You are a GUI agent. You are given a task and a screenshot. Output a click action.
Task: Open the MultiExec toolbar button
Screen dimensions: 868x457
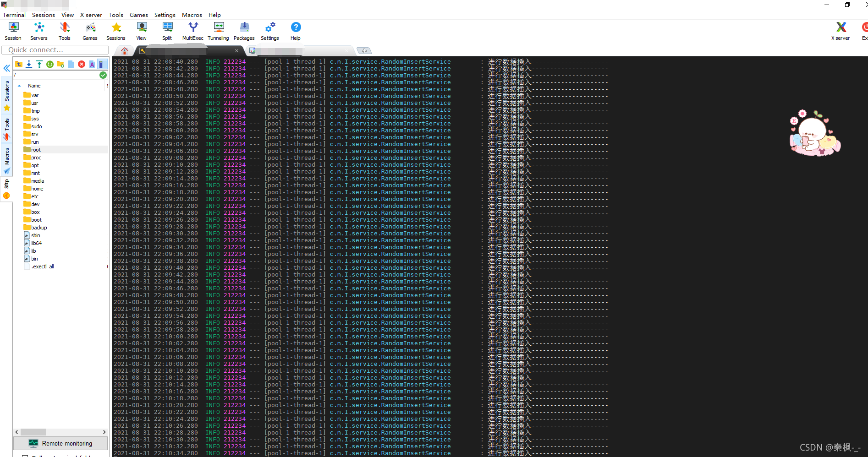coord(192,31)
